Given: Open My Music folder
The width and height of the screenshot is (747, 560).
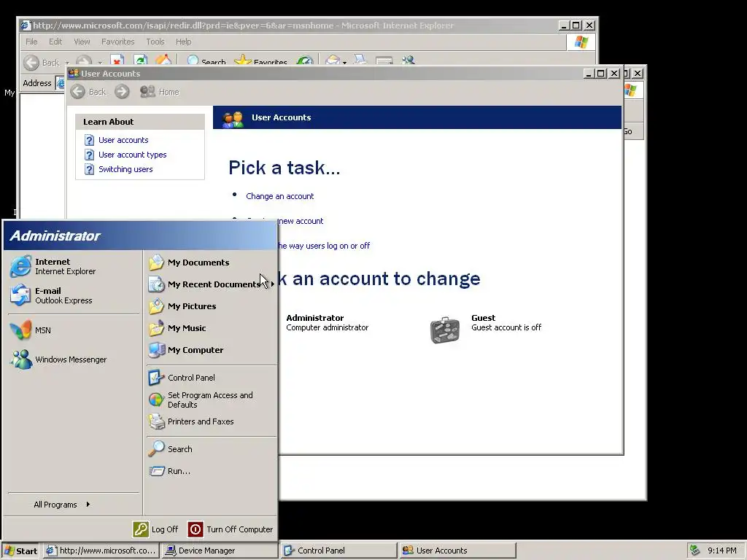Looking at the screenshot, I should tap(211, 328).
